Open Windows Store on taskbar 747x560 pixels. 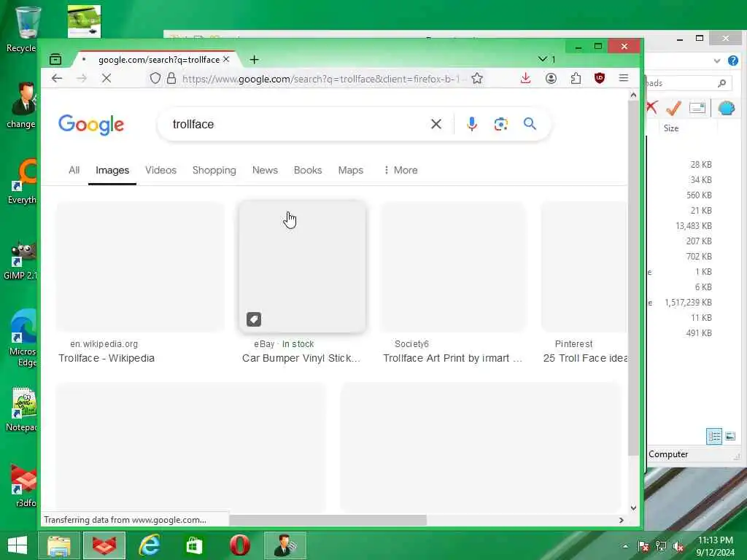pyautogui.click(x=194, y=545)
